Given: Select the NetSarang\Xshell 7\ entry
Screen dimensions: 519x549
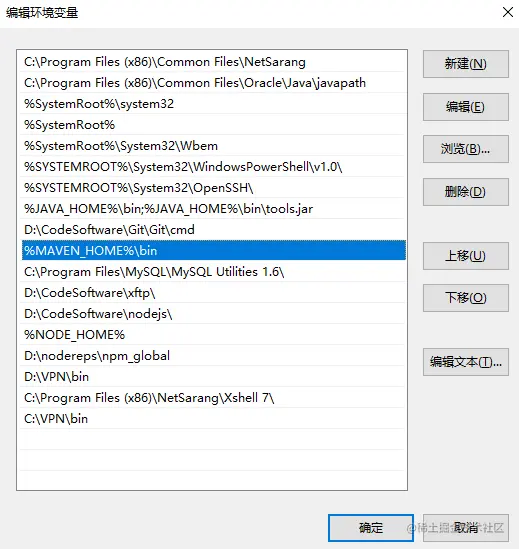Looking at the screenshot, I should (x=213, y=398).
